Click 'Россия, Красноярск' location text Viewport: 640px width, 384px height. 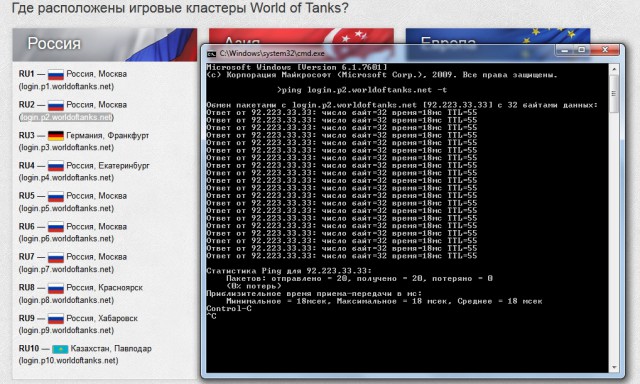pos(104,288)
